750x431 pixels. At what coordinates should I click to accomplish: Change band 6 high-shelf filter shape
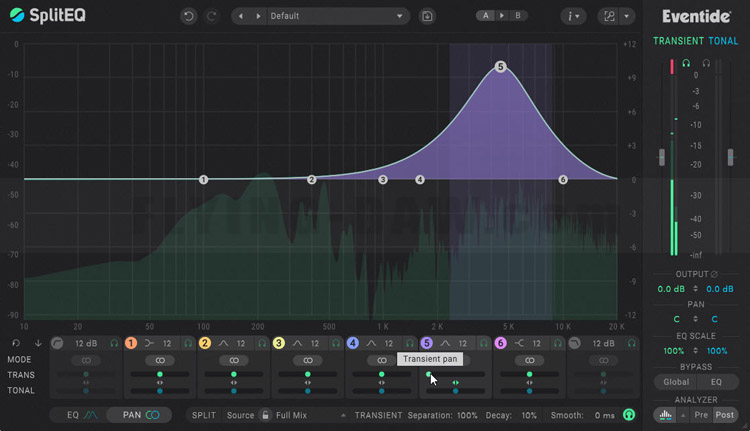[x=519, y=343]
